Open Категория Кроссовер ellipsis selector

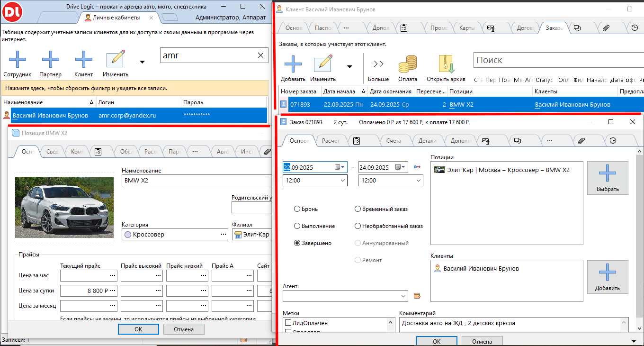pyautogui.click(x=224, y=234)
